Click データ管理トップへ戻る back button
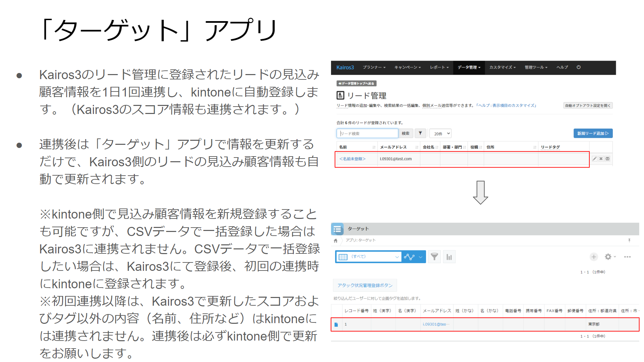The width and height of the screenshot is (644, 362). click(x=357, y=83)
